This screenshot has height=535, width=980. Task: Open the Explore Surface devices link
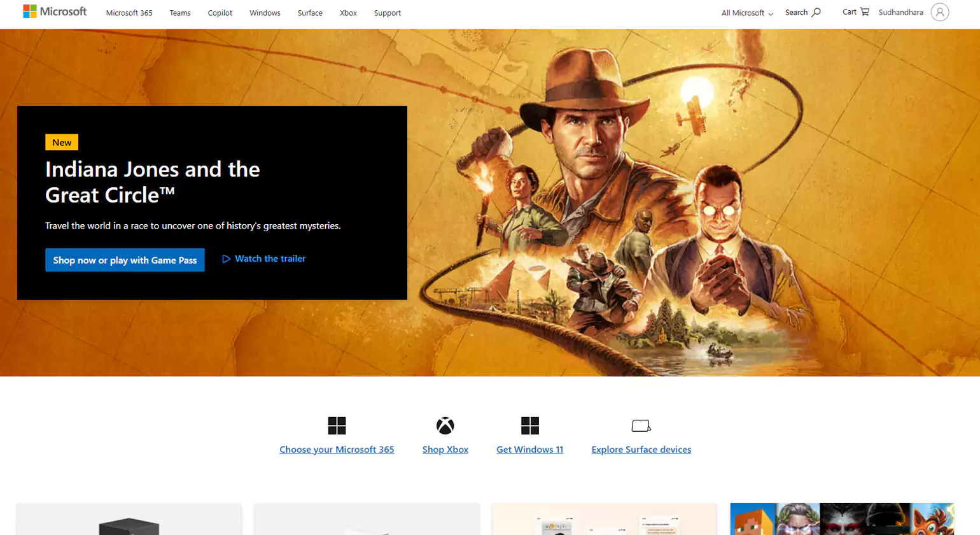click(641, 450)
